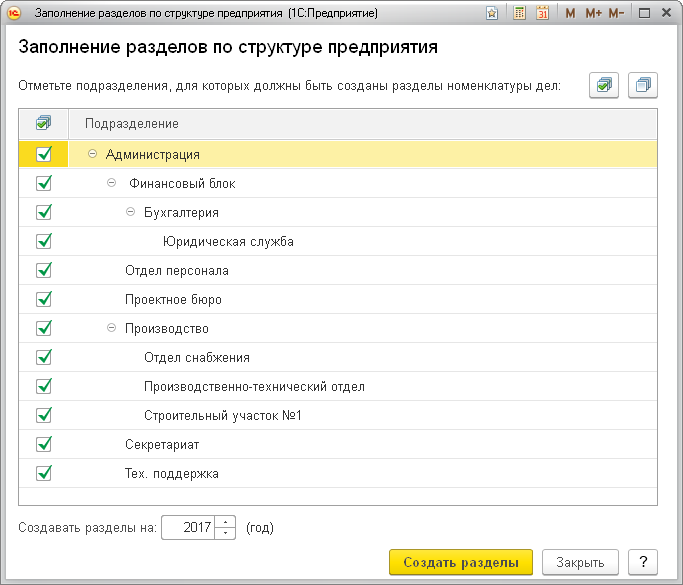The height and width of the screenshot is (585, 683).
Task: Uncheck the Юридическая служба checkbox
Action: pyautogui.click(x=44, y=241)
